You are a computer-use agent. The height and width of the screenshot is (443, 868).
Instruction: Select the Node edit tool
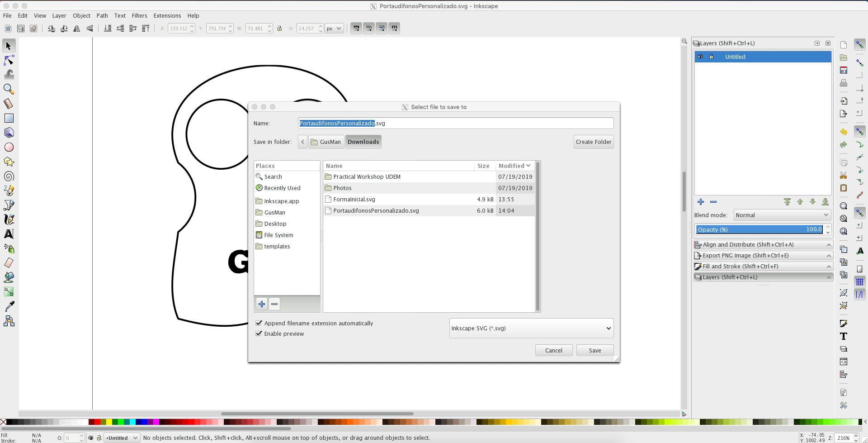point(9,60)
